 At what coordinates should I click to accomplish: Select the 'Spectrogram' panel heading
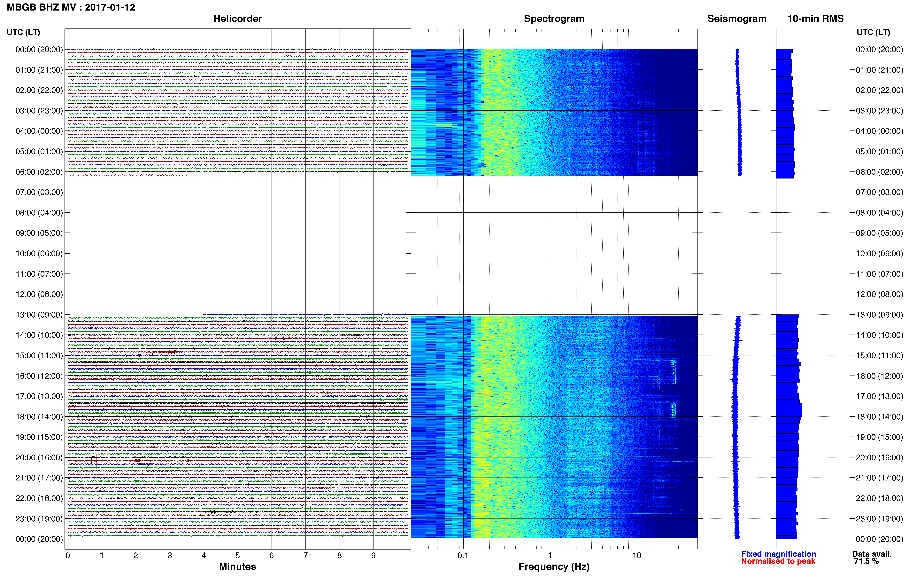(x=554, y=19)
